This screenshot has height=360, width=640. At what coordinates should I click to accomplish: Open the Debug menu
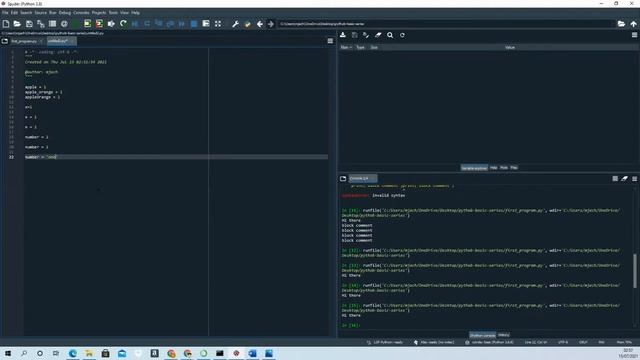pos(64,13)
